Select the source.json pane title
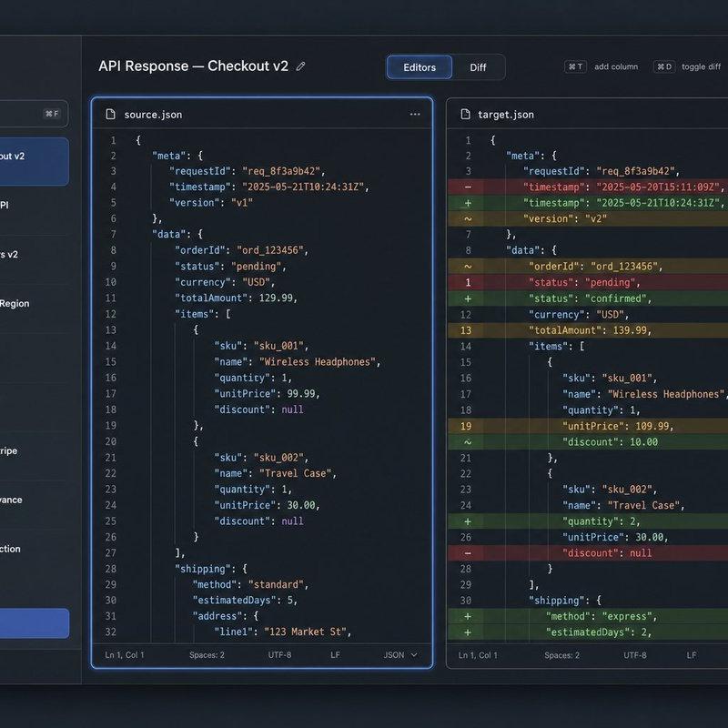The width and height of the screenshot is (728, 728). pos(153,115)
